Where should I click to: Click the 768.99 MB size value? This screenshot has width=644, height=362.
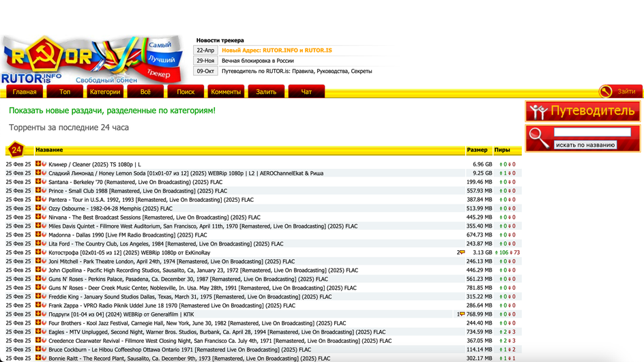(x=480, y=314)
